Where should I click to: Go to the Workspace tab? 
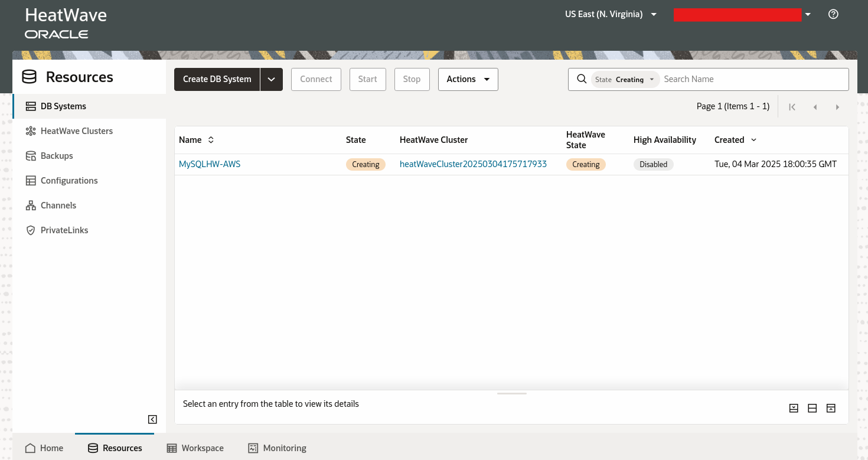pyautogui.click(x=195, y=448)
